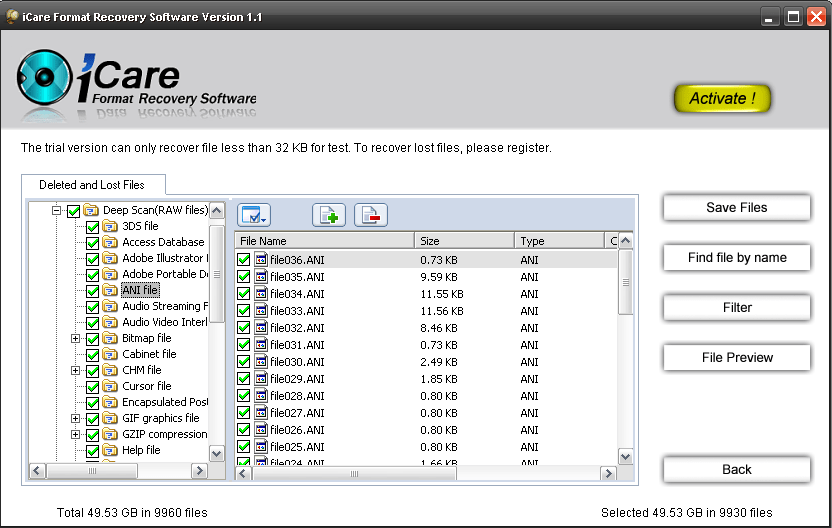The height and width of the screenshot is (528, 832).
Task: Click the file list horizontal scrollbar thumb
Action: [354, 473]
